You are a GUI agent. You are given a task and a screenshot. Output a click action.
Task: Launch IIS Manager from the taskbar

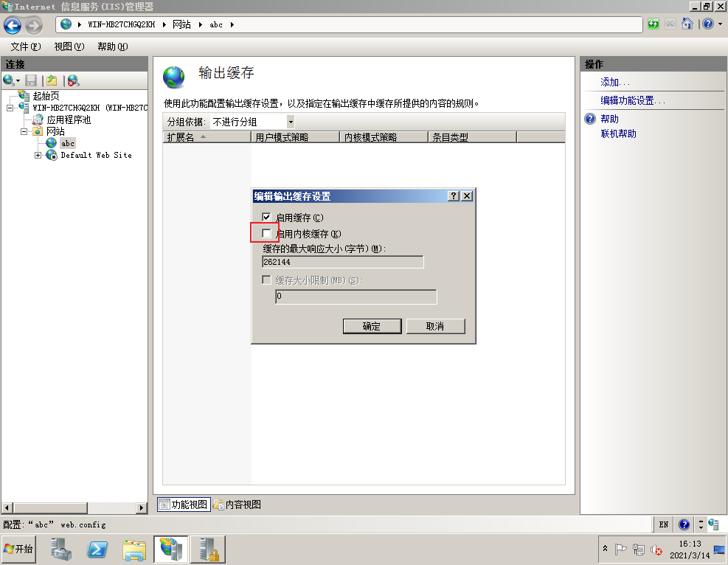point(170,549)
